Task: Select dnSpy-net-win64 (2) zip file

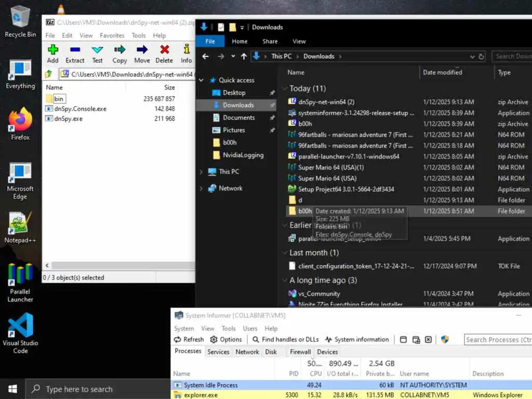Action: pyautogui.click(x=326, y=102)
